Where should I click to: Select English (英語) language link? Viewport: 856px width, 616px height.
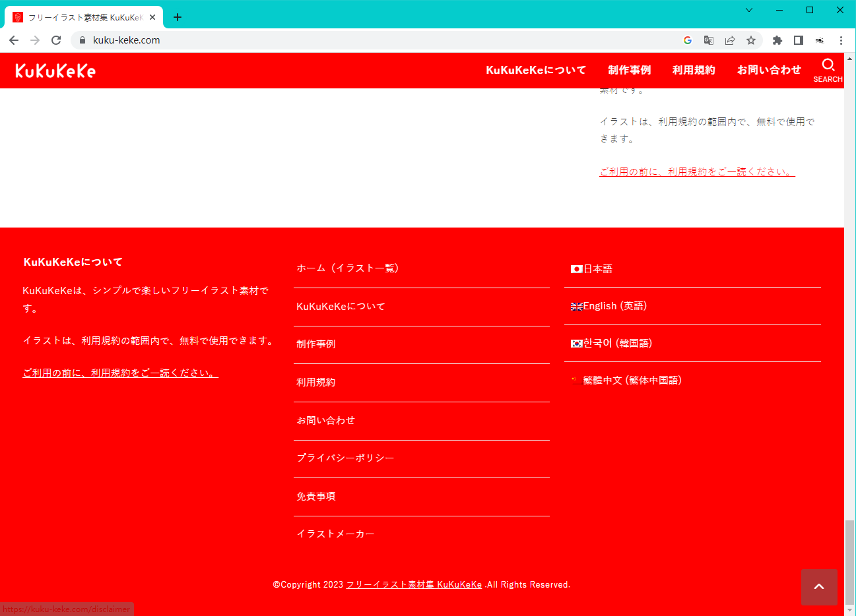[x=614, y=306]
